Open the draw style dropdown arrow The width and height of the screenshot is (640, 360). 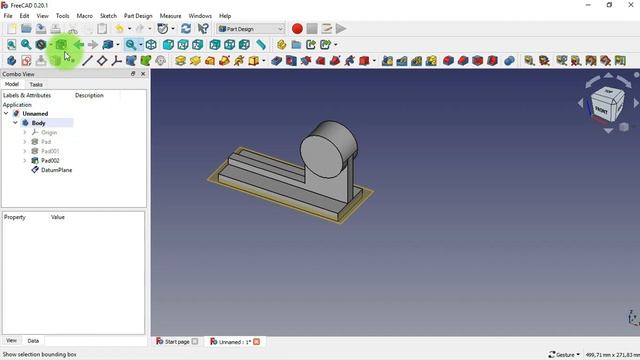[51, 44]
